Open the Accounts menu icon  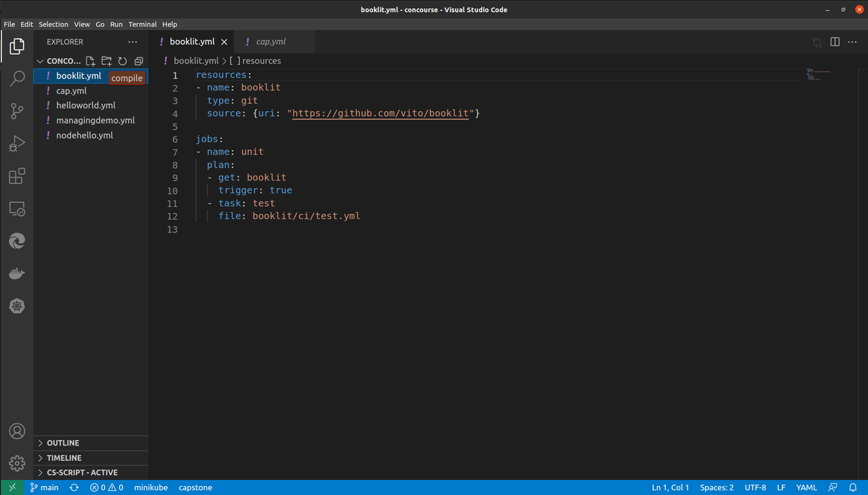pos(17,431)
